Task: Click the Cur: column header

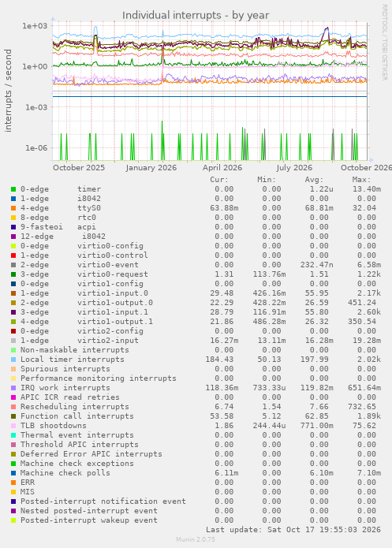Action: tap(219, 180)
